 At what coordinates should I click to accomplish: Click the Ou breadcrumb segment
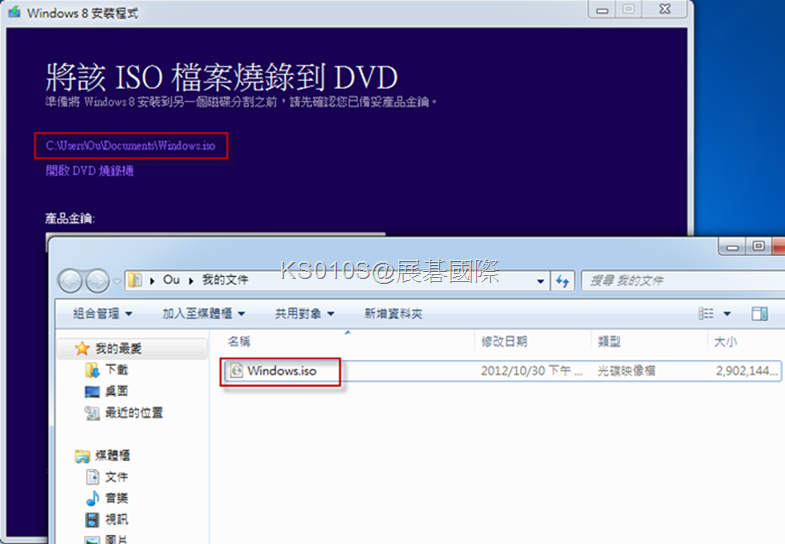(x=171, y=280)
